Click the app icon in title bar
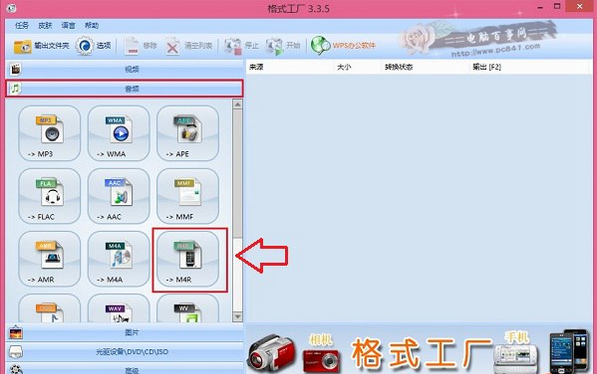The width and height of the screenshot is (597, 374). [11, 8]
